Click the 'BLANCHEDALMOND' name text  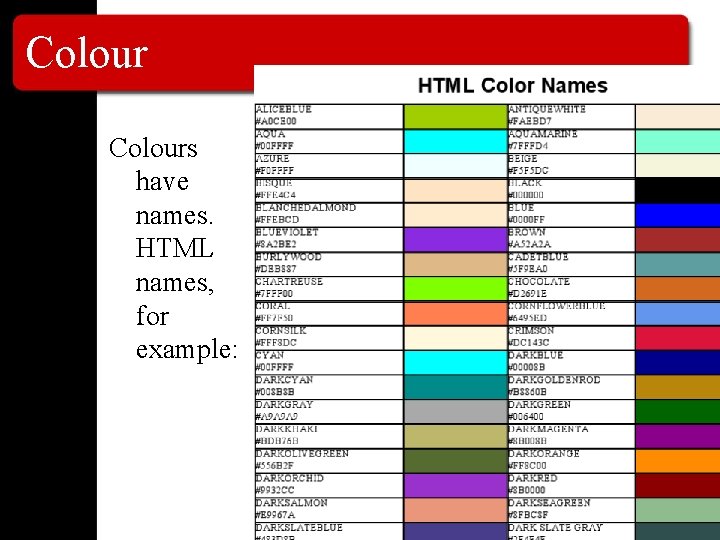[x=305, y=208]
